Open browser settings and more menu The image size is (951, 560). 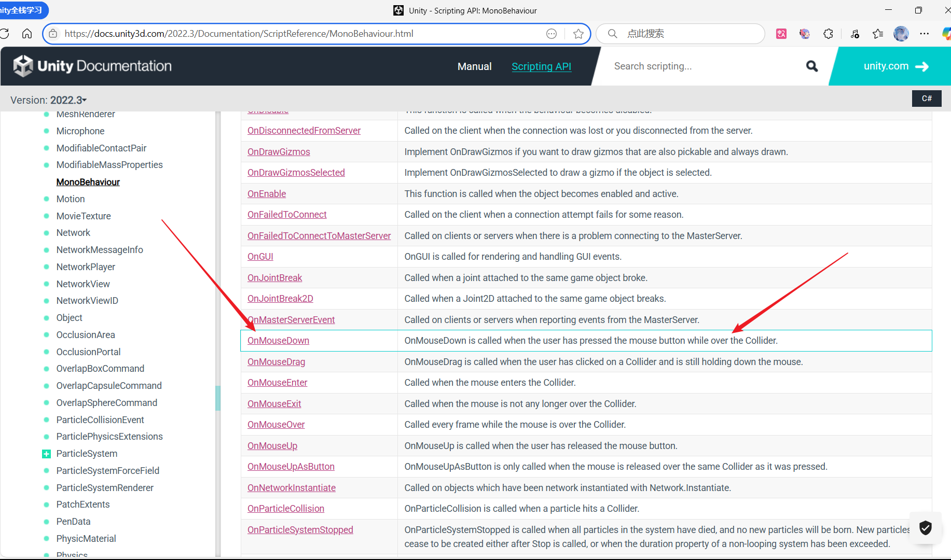pos(925,34)
